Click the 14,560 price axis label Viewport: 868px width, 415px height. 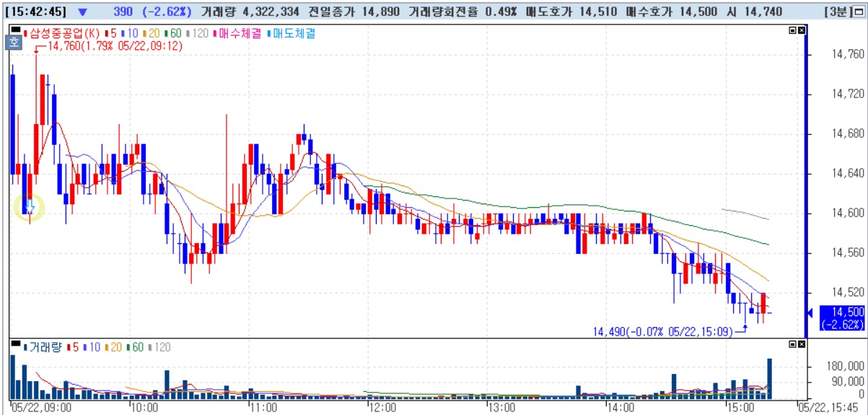[x=847, y=253]
